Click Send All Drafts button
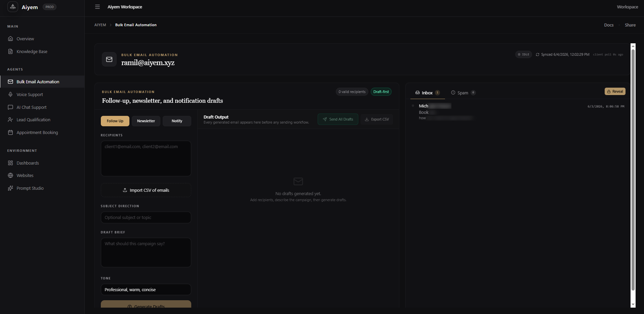This screenshot has height=314, width=644. pyautogui.click(x=338, y=119)
